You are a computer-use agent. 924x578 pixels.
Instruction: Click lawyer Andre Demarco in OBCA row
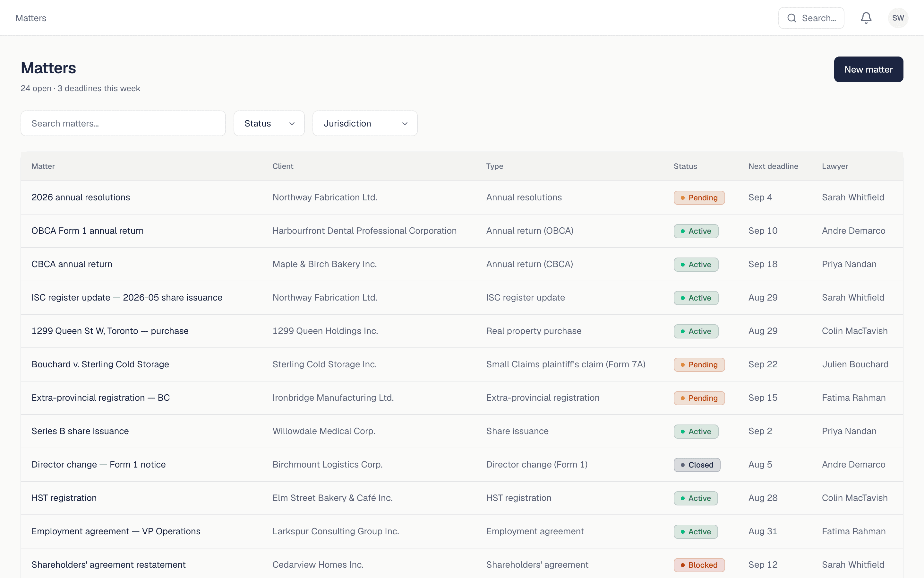853,231
